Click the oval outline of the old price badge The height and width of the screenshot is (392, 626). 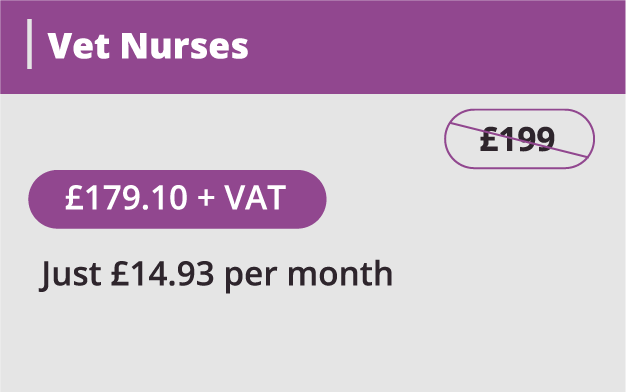tap(519, 110)
